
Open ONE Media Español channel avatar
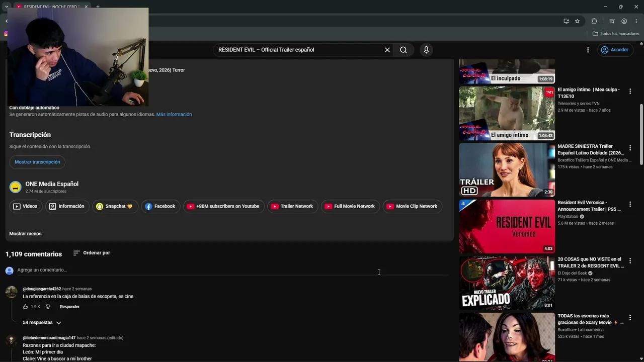(16, 187)
